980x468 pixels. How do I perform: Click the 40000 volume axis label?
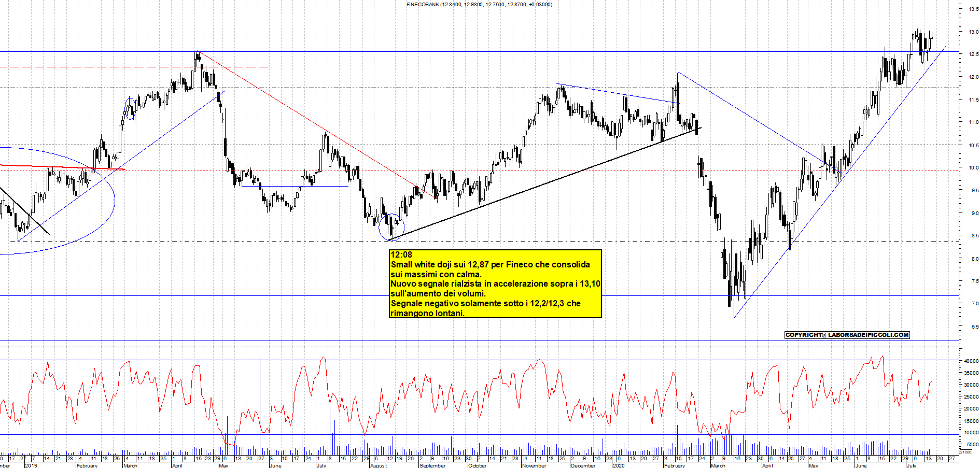pyautogui.click(x=971, y=361)
